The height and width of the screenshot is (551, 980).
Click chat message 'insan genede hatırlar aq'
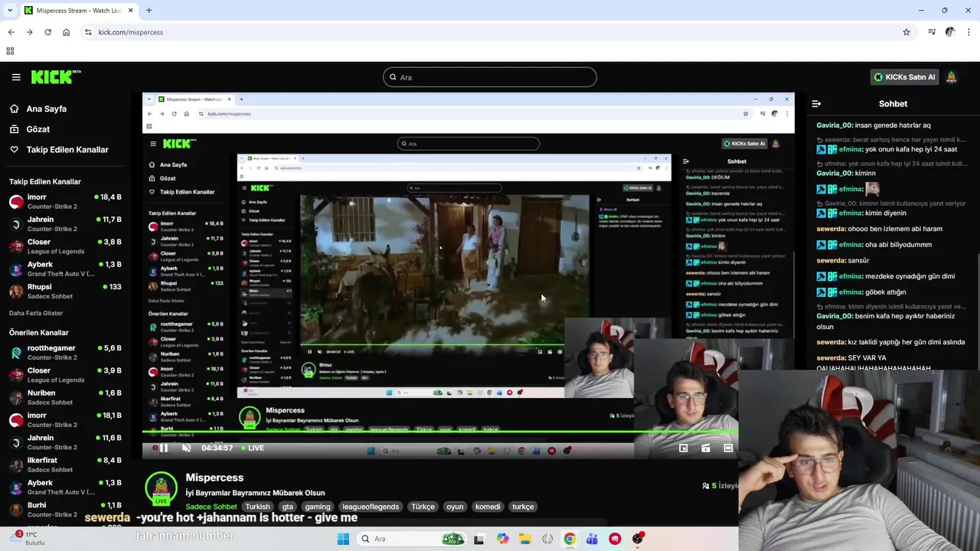pos(893,126)
